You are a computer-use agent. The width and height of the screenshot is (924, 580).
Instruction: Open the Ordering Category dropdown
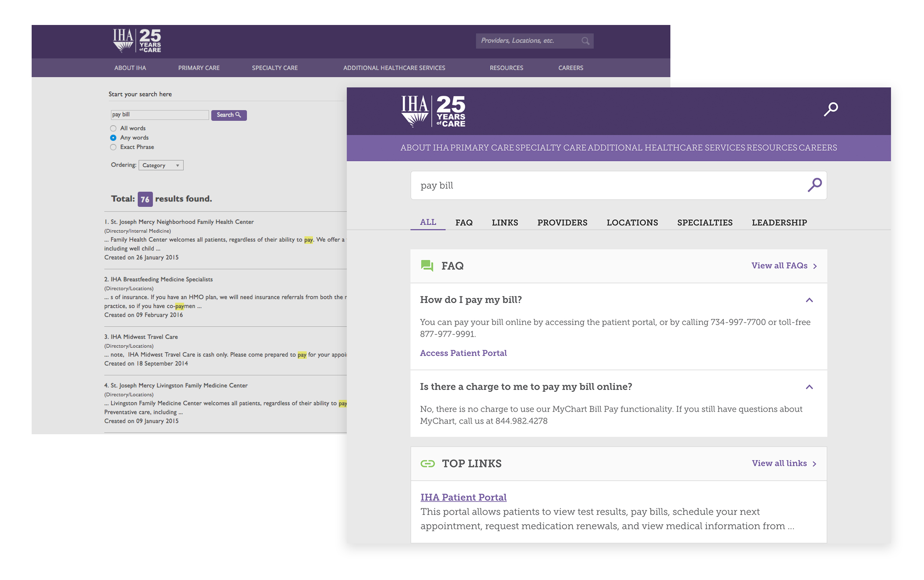[x=161, y=165]
